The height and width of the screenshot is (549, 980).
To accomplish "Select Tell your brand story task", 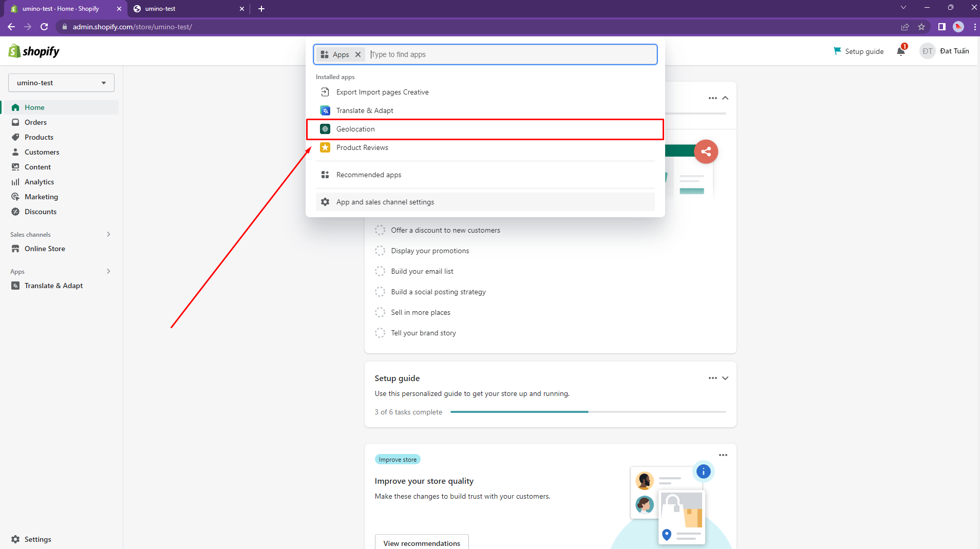I will (423, 333).
